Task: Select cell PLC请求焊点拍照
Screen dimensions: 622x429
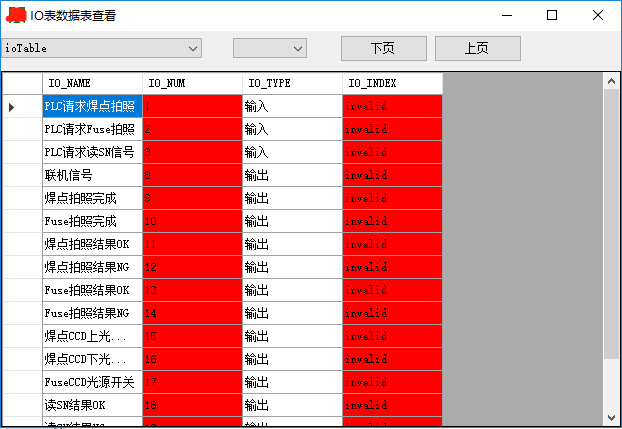Action: pos(92,106)
